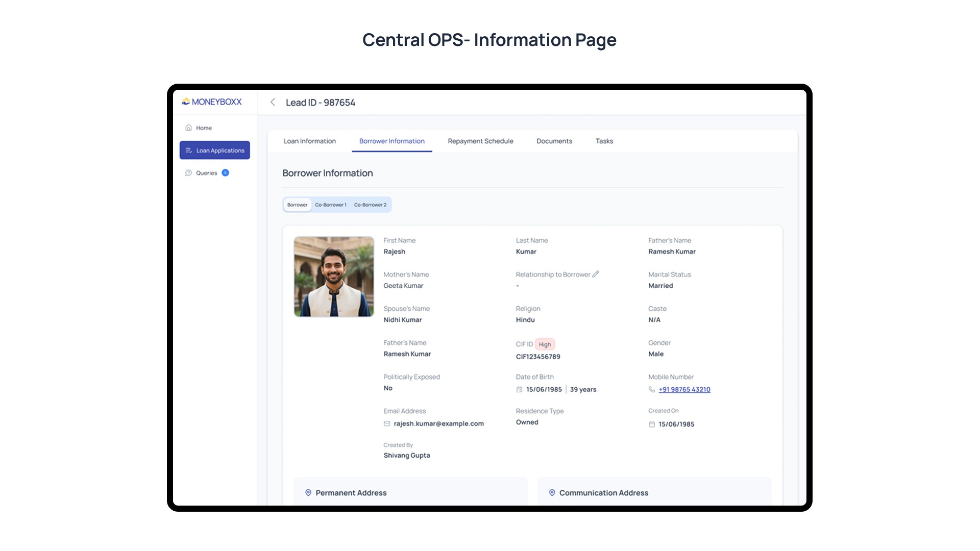Click the phone icon beside mobile number
The image size is (980, 551).
pyautogui.click(x=652, y=389)
